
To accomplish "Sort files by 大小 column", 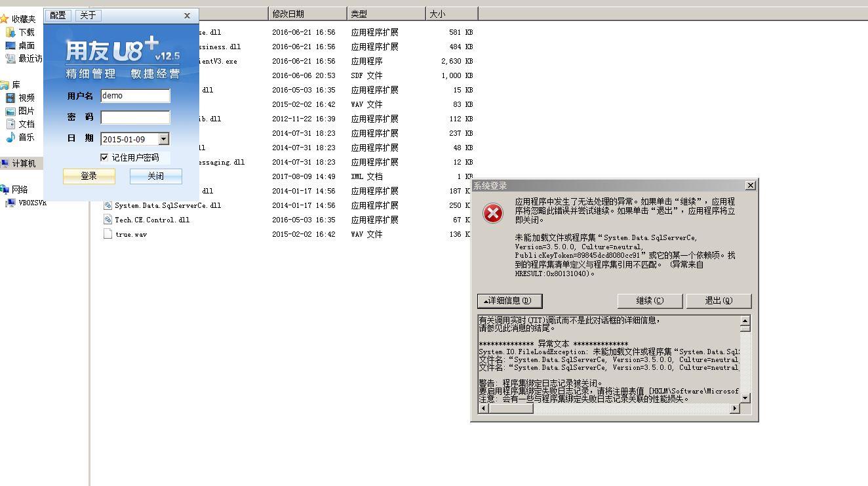I will (x=452, y=14).
